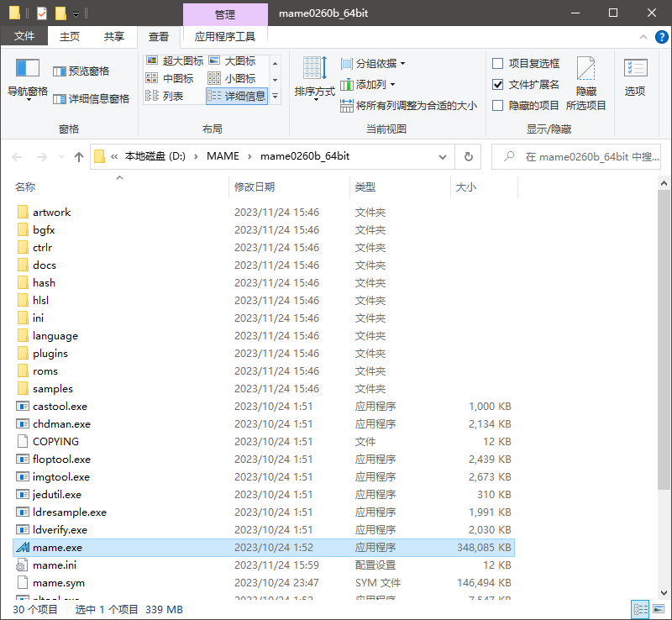The width and height of the screenshot is (672, 620).
Task: Click 本地磁盘 (D:) in the breadcrumb
Action: (x=155, y=156)
